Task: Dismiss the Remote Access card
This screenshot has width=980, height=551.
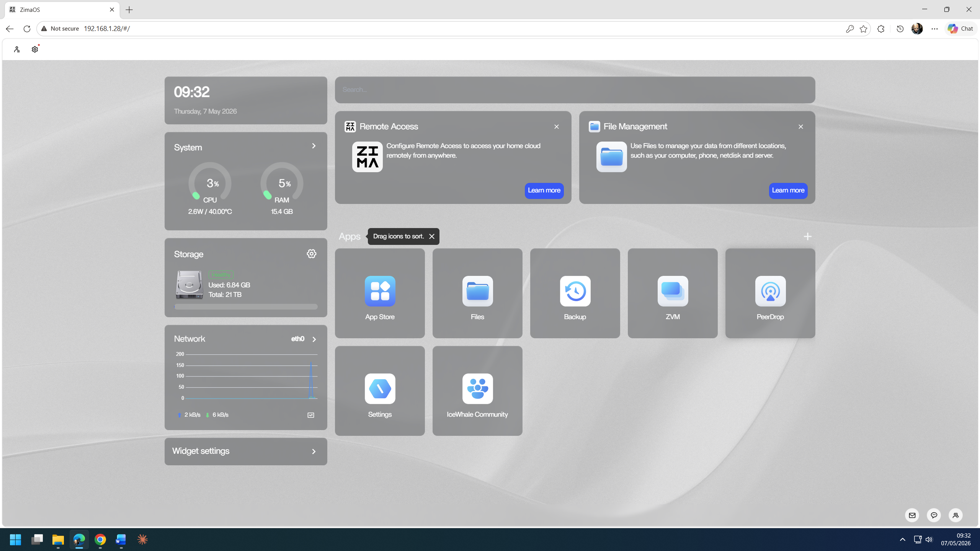Action: [557, 127]
